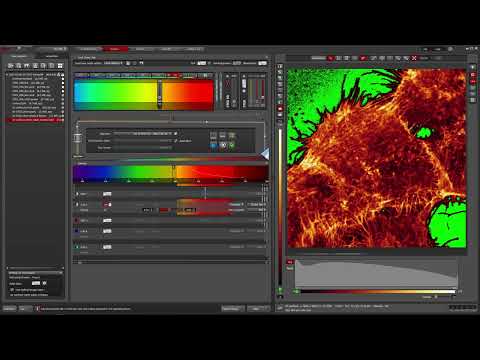
Task: Click the red X icon in the viewer's top toolbar
Action: 414,58
